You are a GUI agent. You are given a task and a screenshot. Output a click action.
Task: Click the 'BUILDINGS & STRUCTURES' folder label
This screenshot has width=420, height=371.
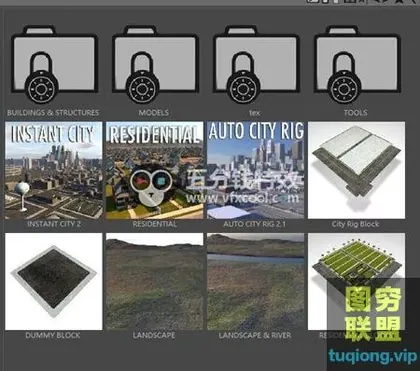53,113
